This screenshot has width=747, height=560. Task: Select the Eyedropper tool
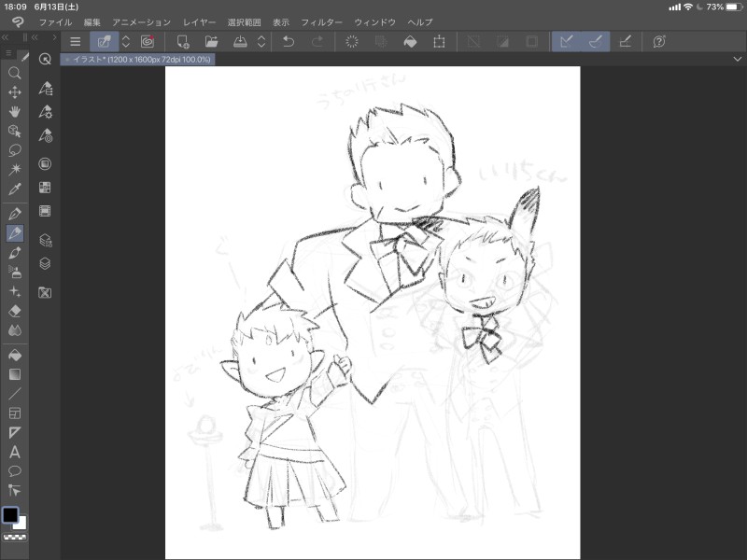[15, 189]
